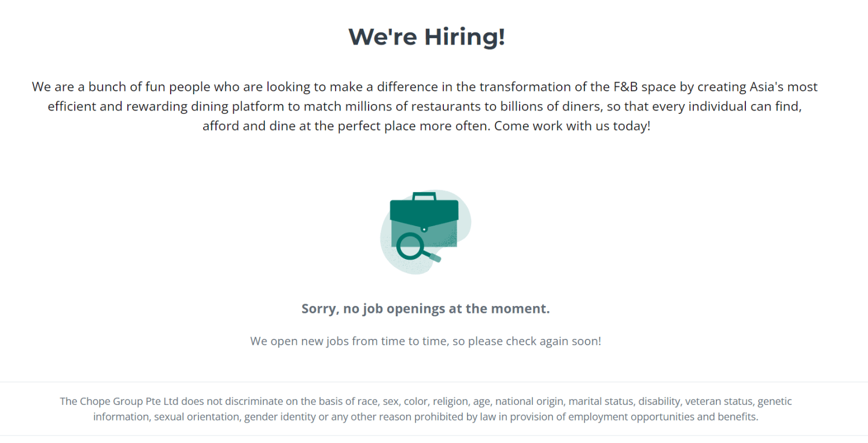
Task: Click the dark green briefcase flap
Action: pos(424,212)
